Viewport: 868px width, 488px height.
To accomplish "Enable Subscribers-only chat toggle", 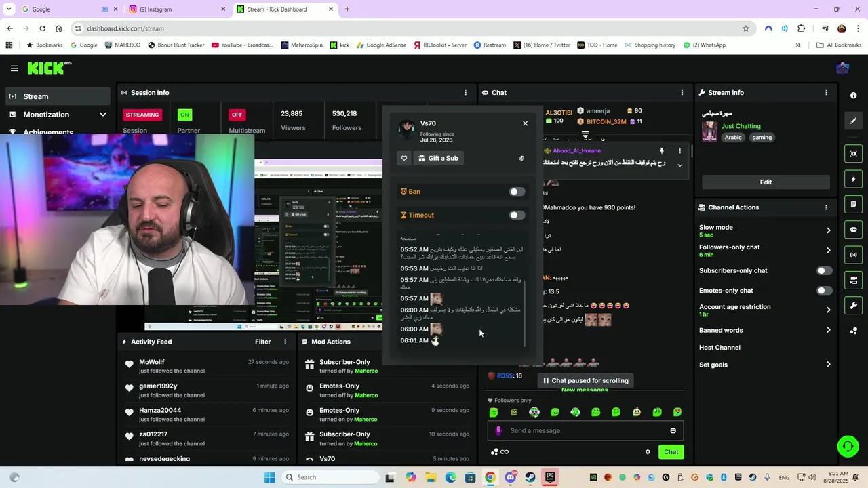I will [824, 271].
